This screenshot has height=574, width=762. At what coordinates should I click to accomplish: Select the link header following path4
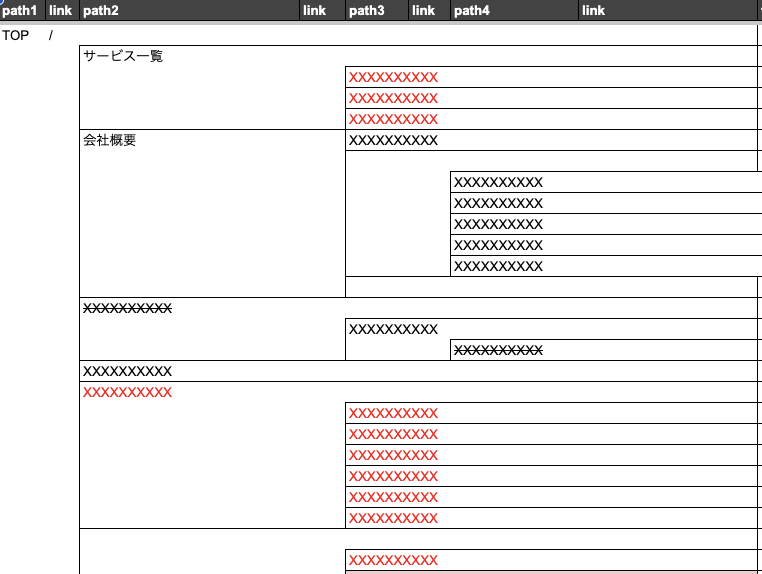click(667, 10)
